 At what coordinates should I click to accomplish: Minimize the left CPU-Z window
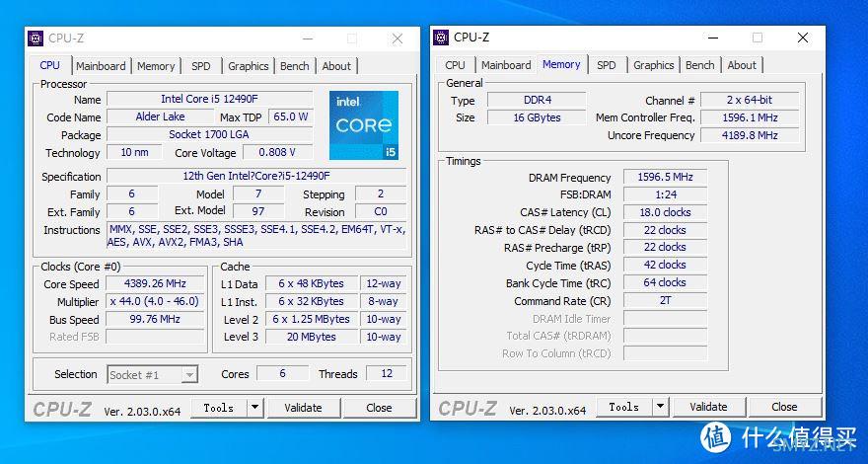[x=308, y=39]
